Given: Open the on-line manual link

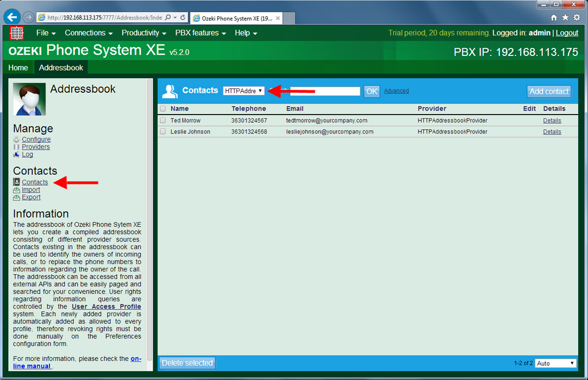Looking at the screenshot, I should [136, 359].
